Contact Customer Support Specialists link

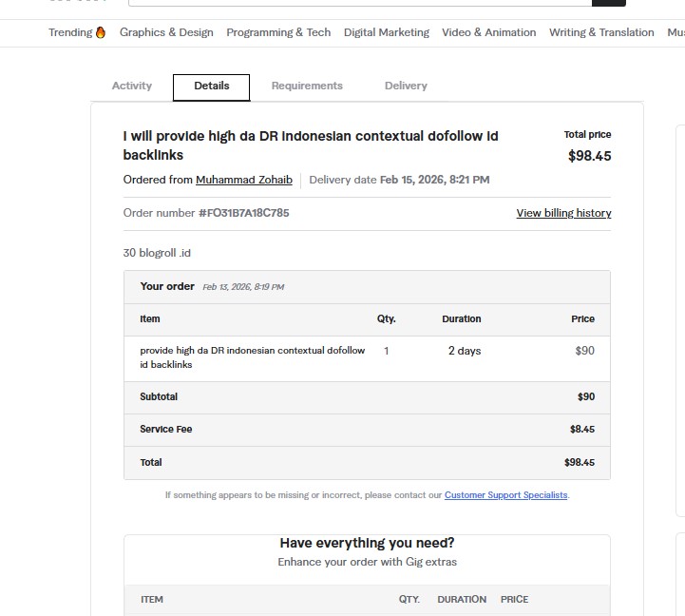[x=505, y=495]
